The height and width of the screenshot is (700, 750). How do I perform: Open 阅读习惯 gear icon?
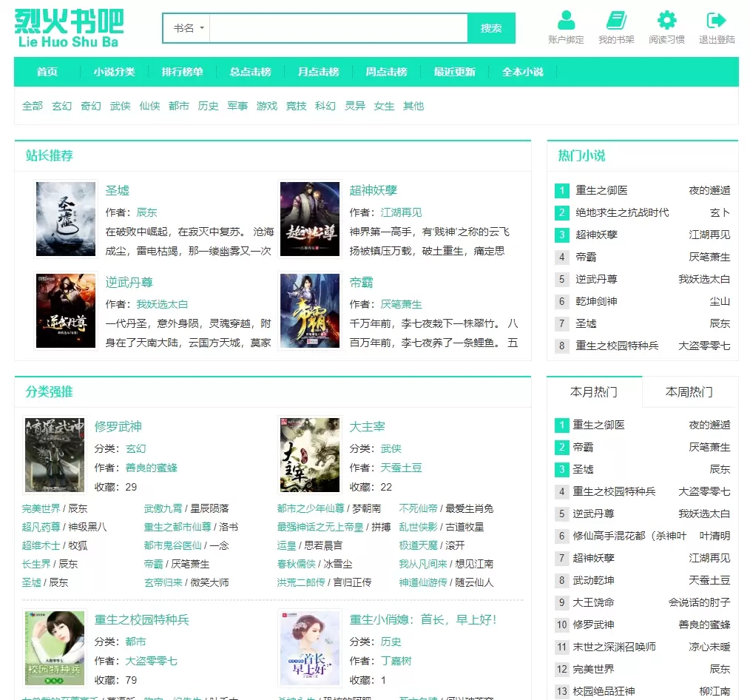[x=666, y=20]
